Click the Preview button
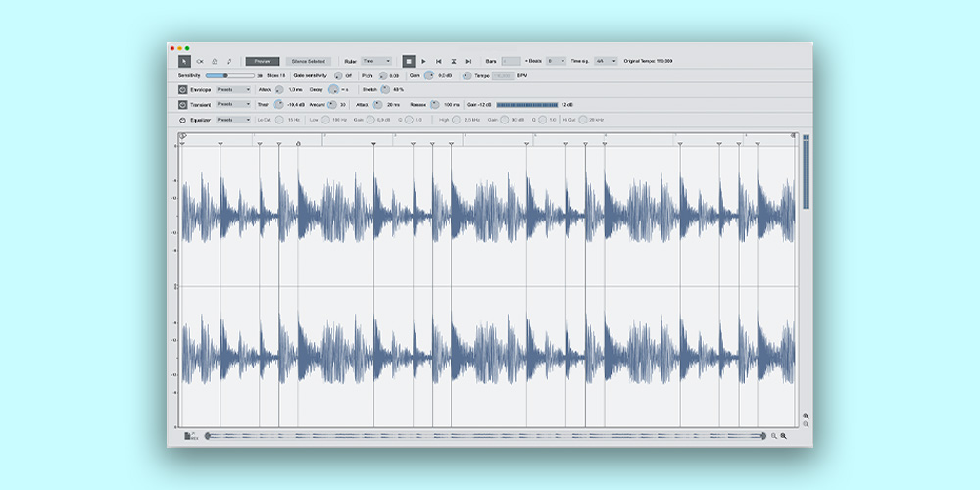The width and height of the screenshot is (980, 490). 262,61
